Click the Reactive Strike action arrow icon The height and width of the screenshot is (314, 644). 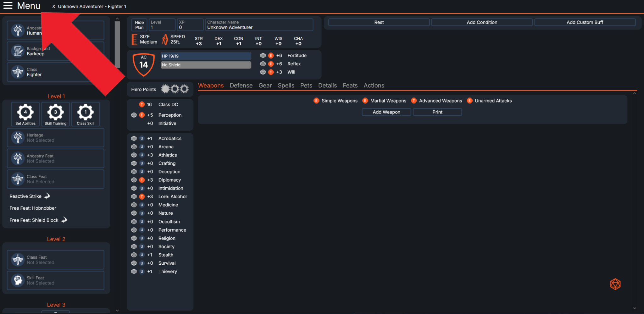tap(47, 196)
